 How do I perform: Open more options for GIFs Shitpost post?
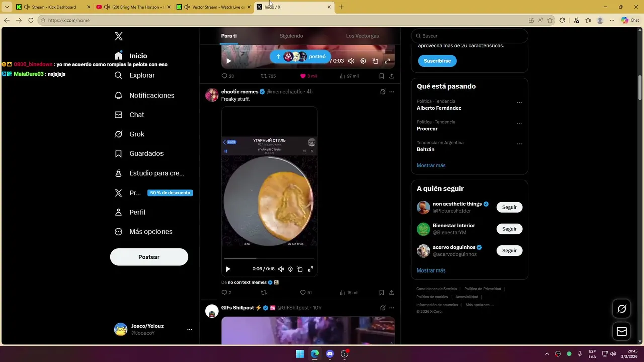click(392, 308)
